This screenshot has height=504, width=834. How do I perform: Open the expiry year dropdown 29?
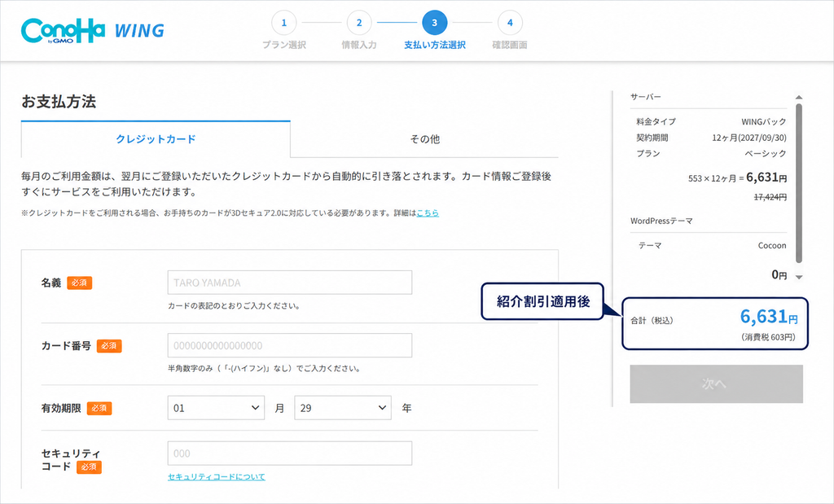[343, 408]
